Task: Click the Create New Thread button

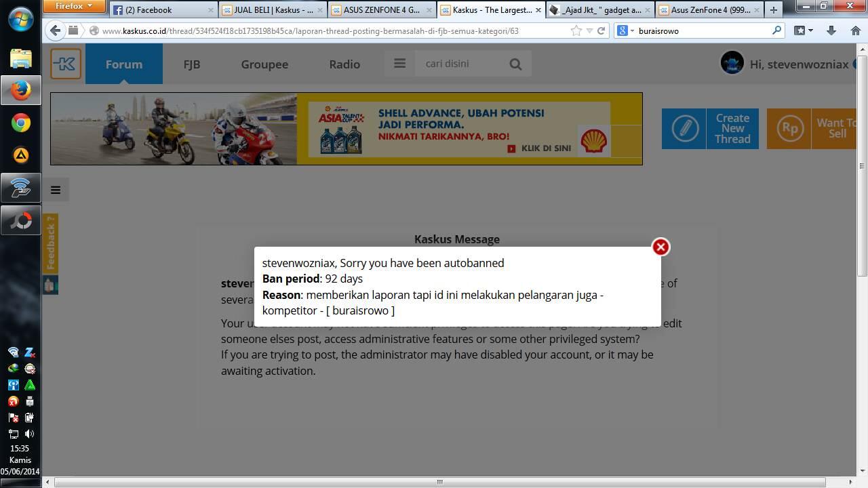Action: pos(710,128)
